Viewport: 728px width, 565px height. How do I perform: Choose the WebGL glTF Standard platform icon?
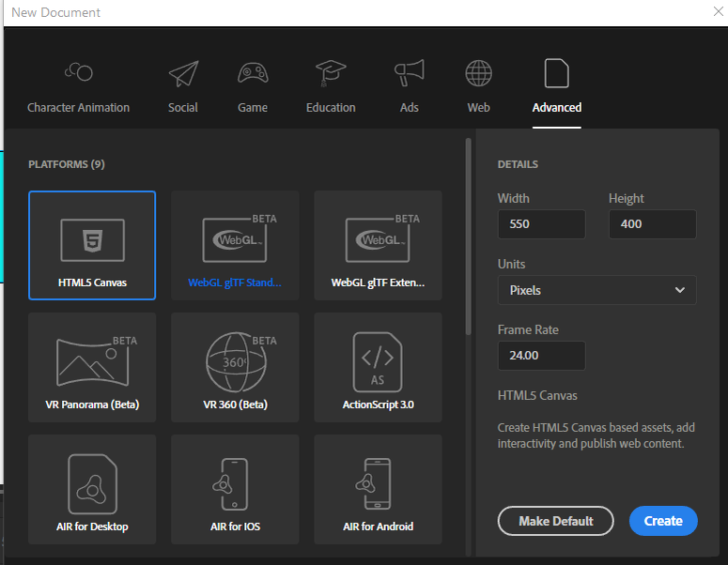pyautogui.click(x=240, y=238)
